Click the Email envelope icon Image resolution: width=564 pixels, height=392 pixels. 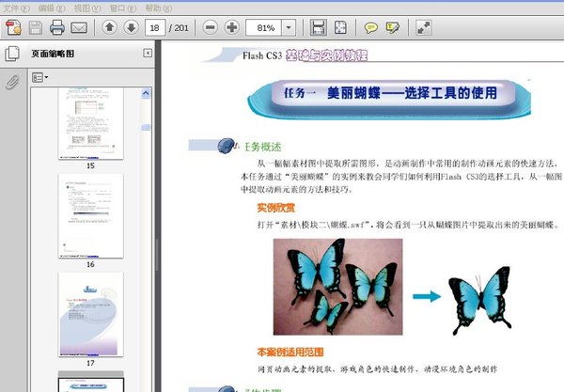coord(79,27)
